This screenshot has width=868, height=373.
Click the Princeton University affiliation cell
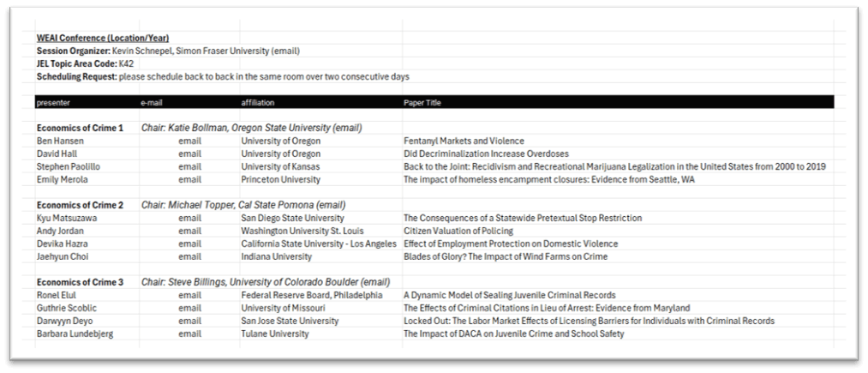click(280, 179)
